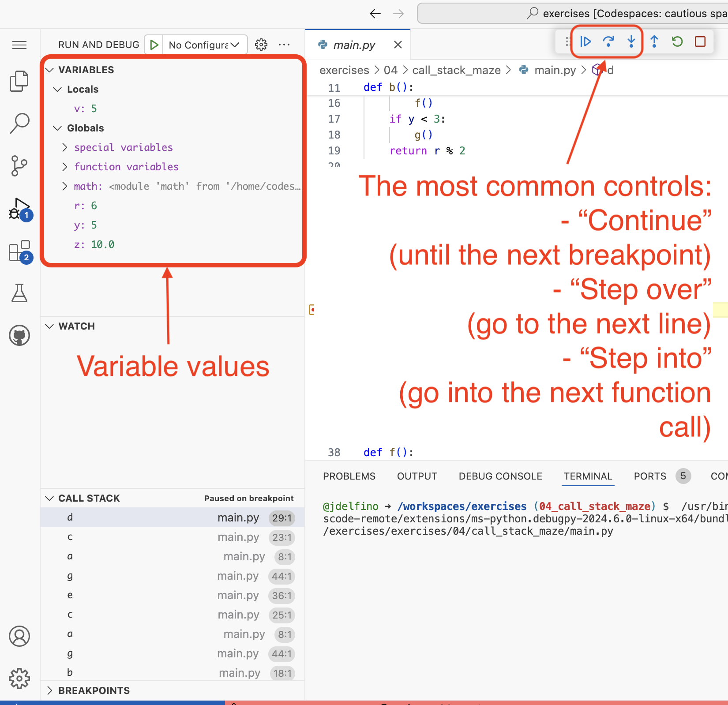The image size is (728, 705).
Task: Open the No Configurations dropdown
Action: pos(205,45)
